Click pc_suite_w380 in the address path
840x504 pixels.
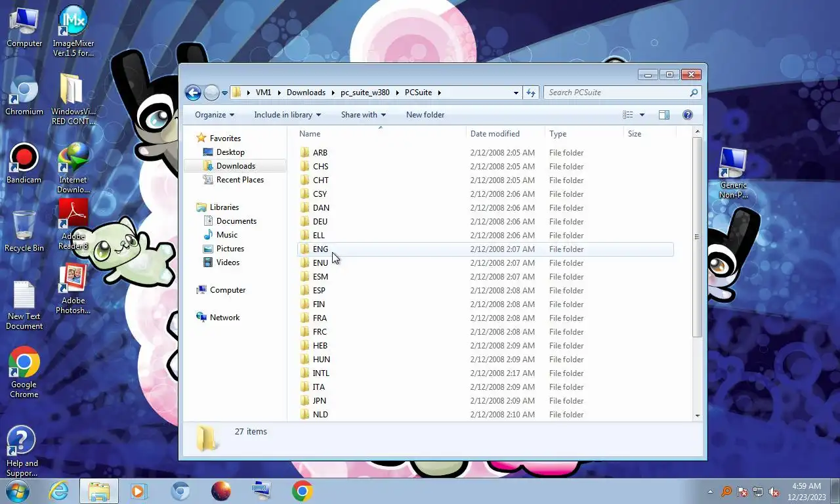[x=365, y=93]
